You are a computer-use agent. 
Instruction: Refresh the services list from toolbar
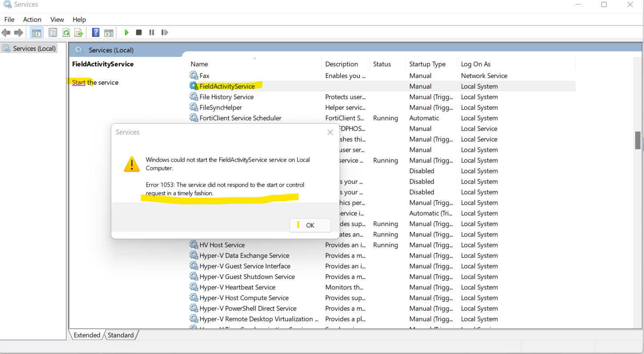tap(66, 33)
